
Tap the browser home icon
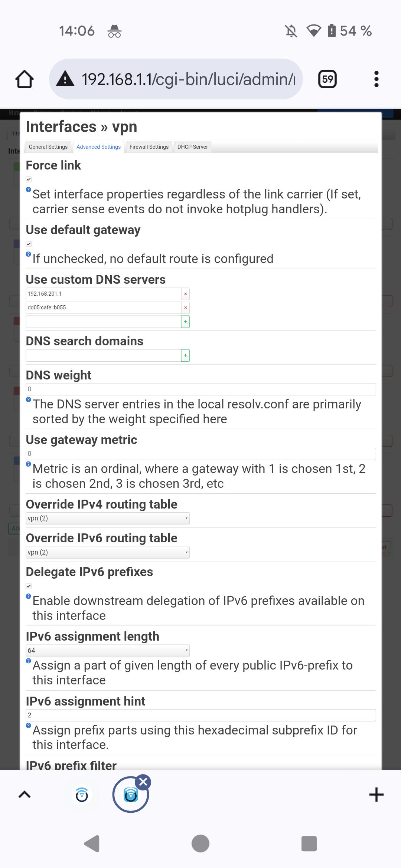(x=25, y=79)
